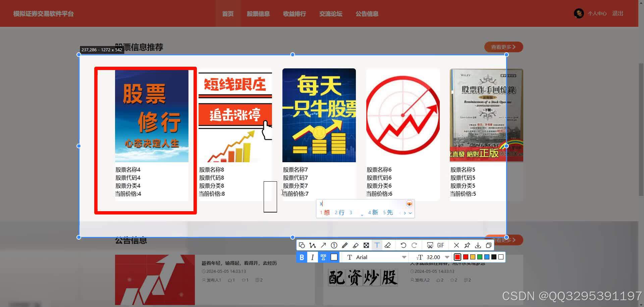Click the 当前价格:6 text
This screenshot has width=644, height=307.
tap(379, 194)
